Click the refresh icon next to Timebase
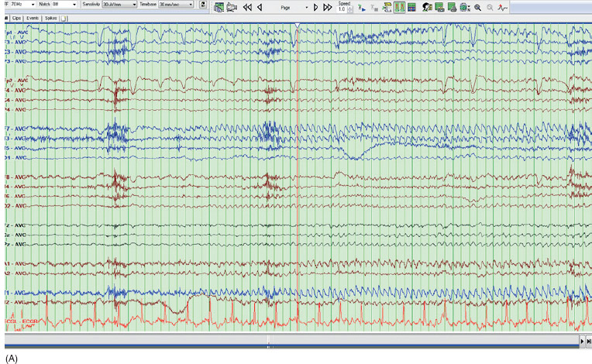 [x=202, y=5]
